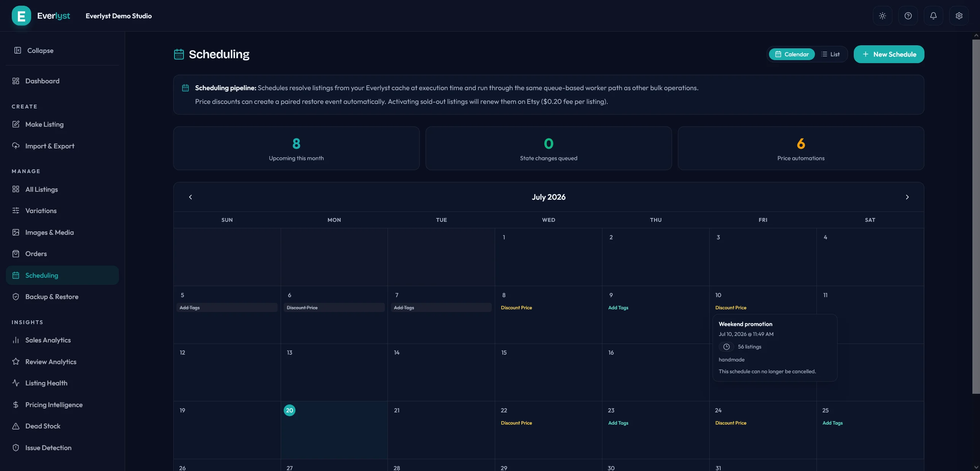Click the Sales Analytics bar chart icon
This screenshot has width=980, height=471.
[16, 340]
